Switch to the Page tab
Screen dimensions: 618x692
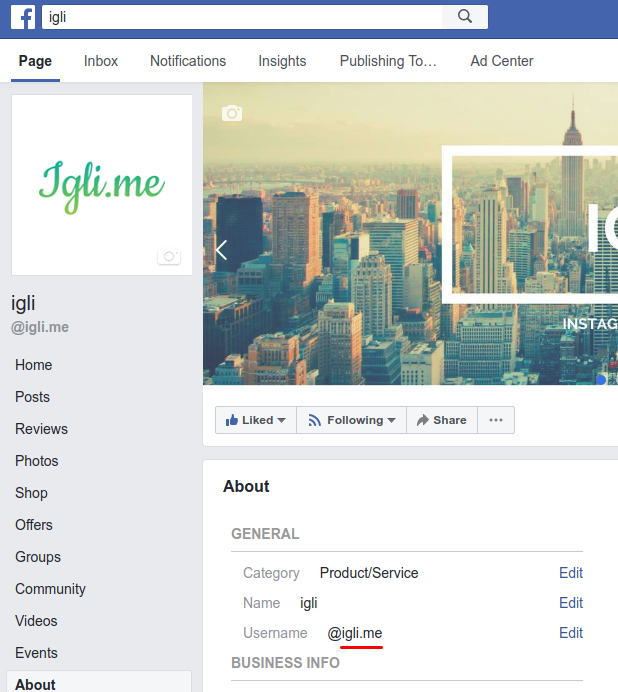pos(35,61)
